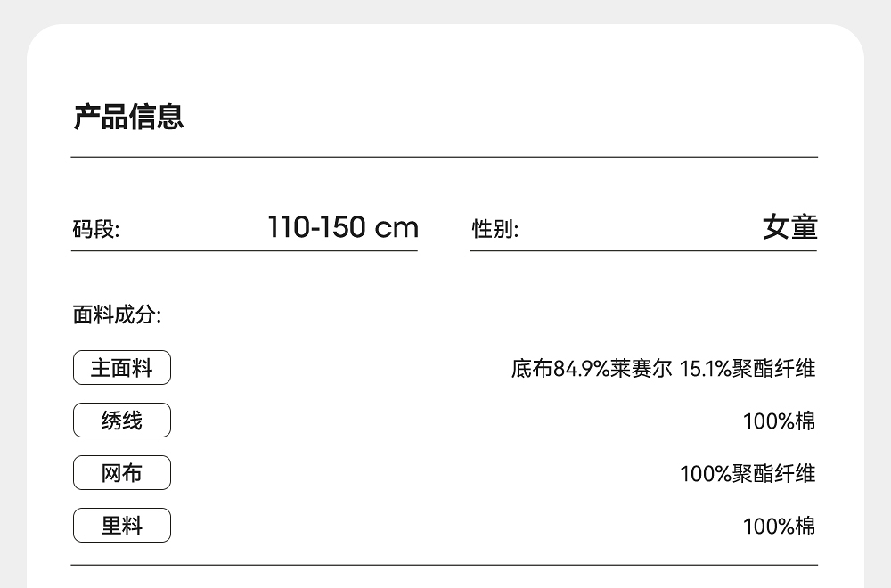Screen dimensions: 891x588
Task: Click the 110-150 cm size value
Action: tap(342, 227)
